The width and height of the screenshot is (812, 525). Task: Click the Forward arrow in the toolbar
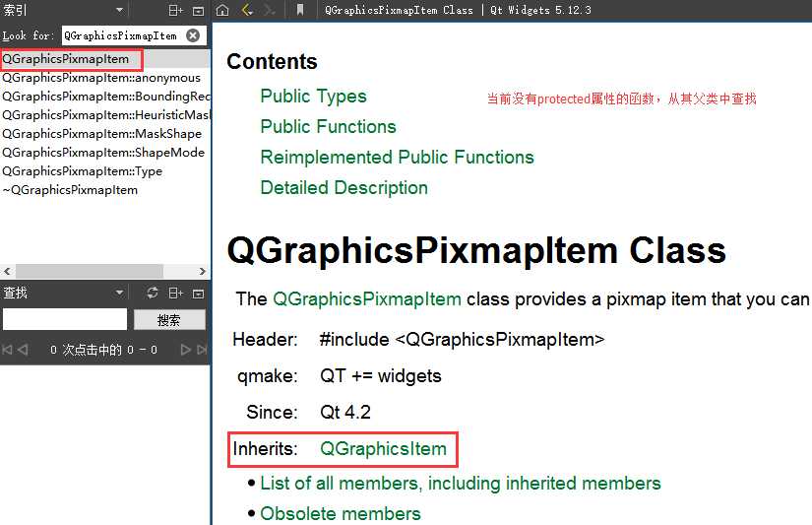click(270, 10)
